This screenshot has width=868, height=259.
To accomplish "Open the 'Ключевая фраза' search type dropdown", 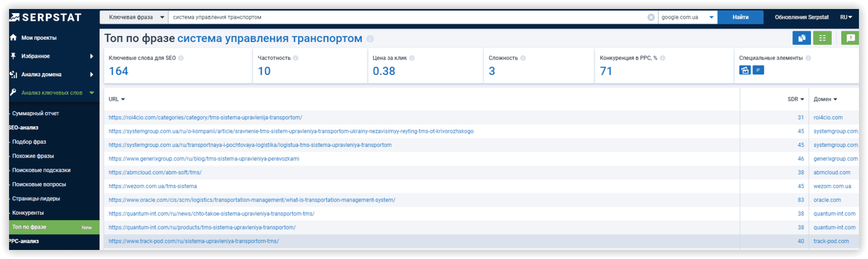I will tap(134, 17).
